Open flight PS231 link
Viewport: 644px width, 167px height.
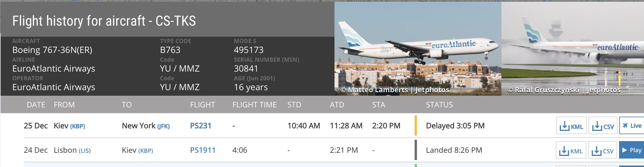click(x=200, y=126)
